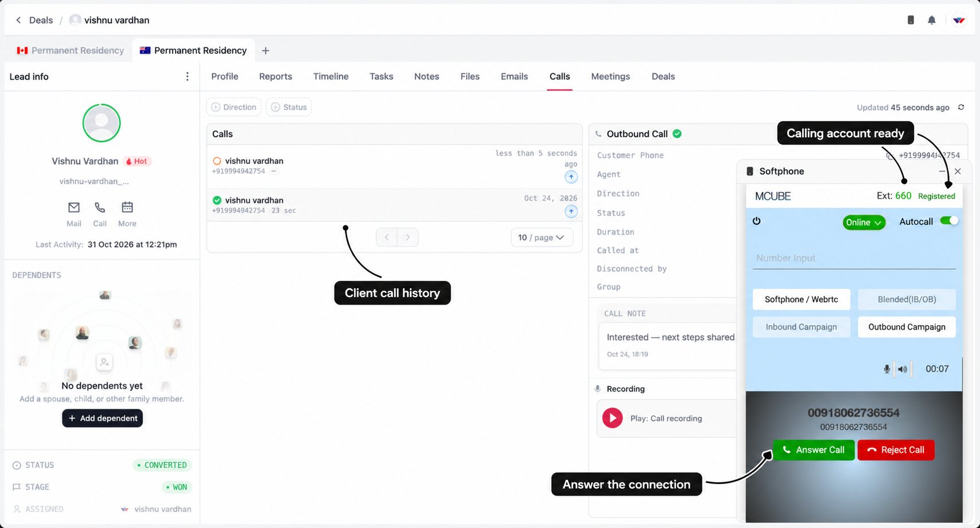
Task: Go to next page of calls
Action: (x=408, y=237)
